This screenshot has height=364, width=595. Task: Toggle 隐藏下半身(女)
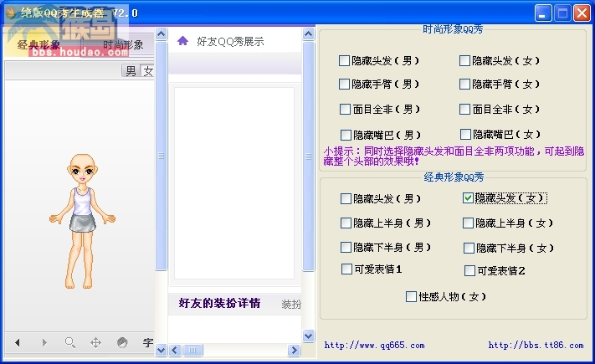point(469,249)
